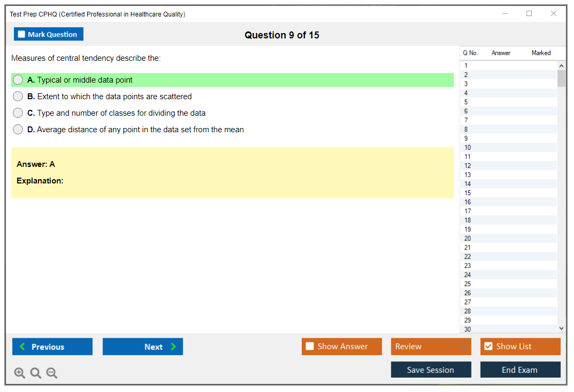Viewport: 574px width, 392px height.
Task: Click the green right arrow on Next
Action: pyautogui.click(x=174, y=347)
